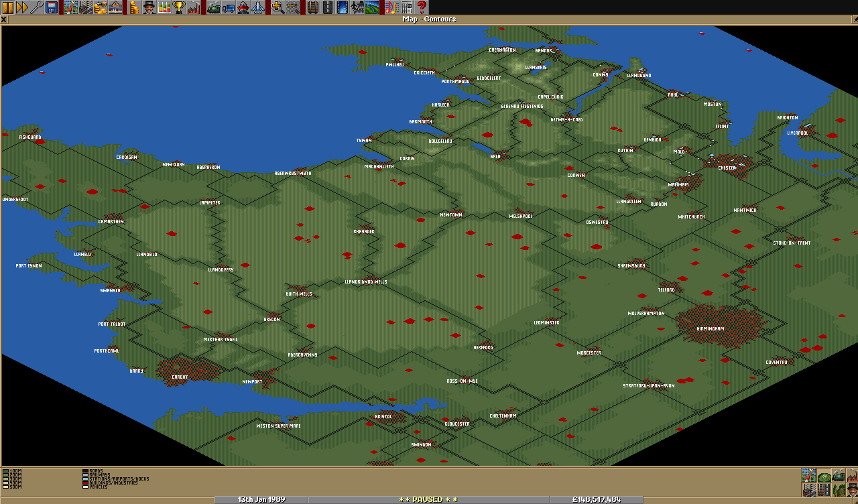Open game options wrench menu
The width and height of the screenshot is (858, 504).
(x=37, y=7)
